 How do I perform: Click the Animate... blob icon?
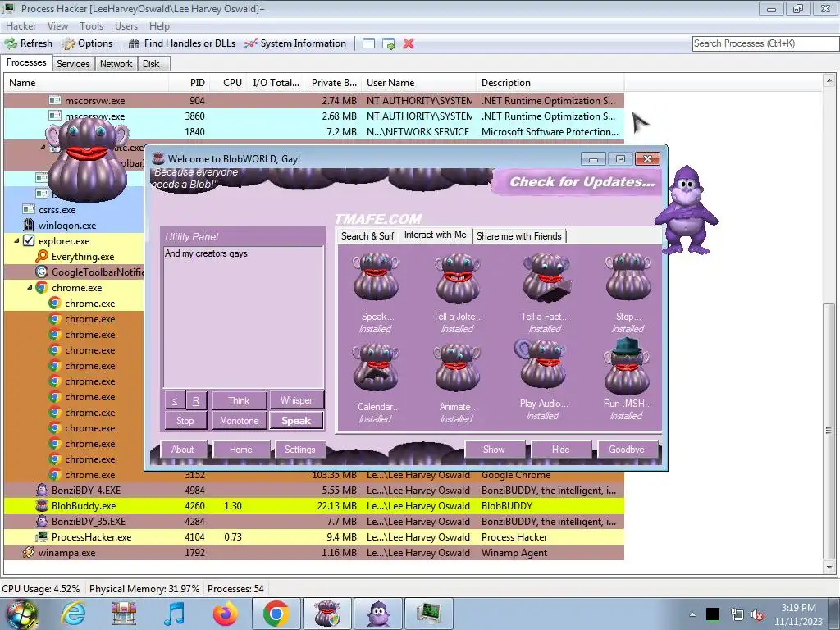(458, 367)
